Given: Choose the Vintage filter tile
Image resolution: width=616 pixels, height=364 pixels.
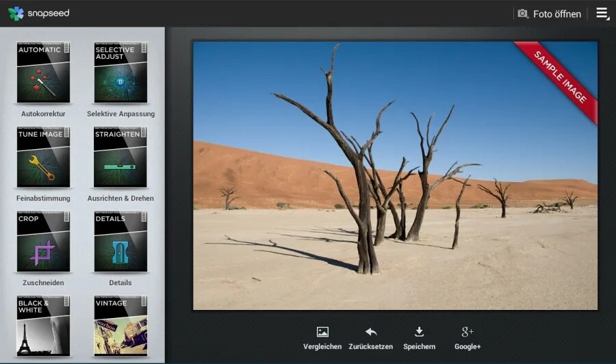Looking at the screenshot, I should pos(120,326).
